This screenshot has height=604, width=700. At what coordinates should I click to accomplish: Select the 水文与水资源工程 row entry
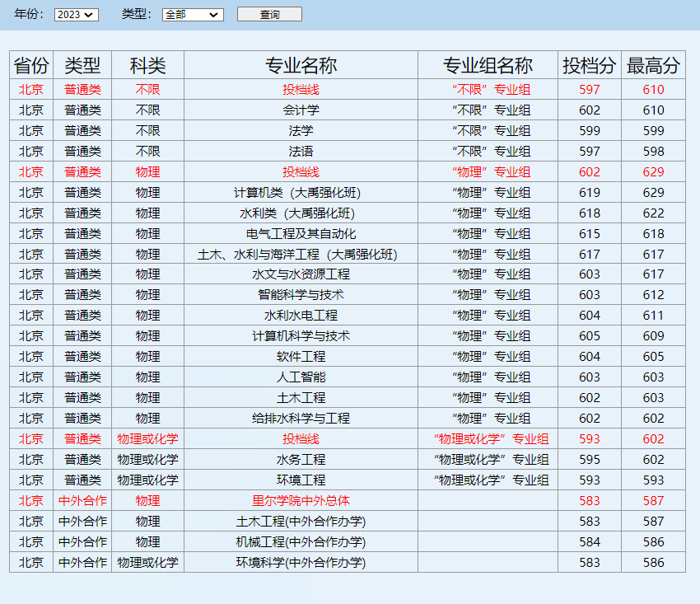(301, 274)
